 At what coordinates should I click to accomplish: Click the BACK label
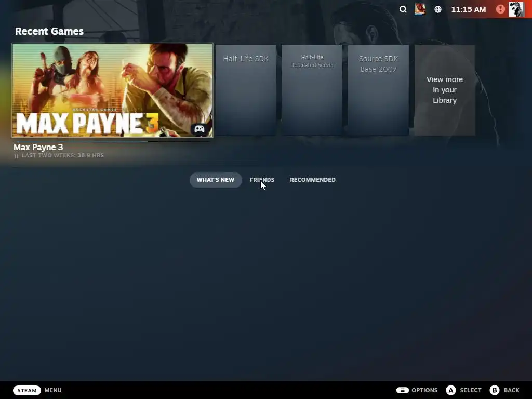[x=512, y=390]
